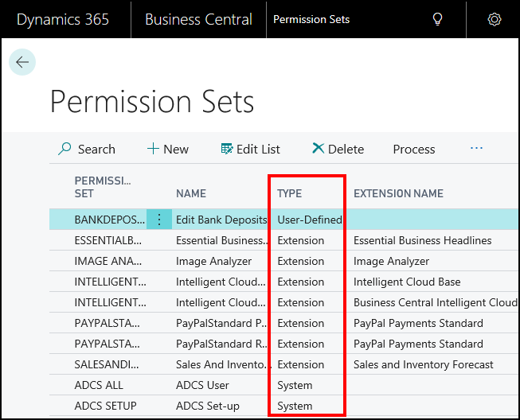Sort by Permission Set column header
Viewport: 520px width, 420px height.
pyautogui.click(x=103, y=187)
